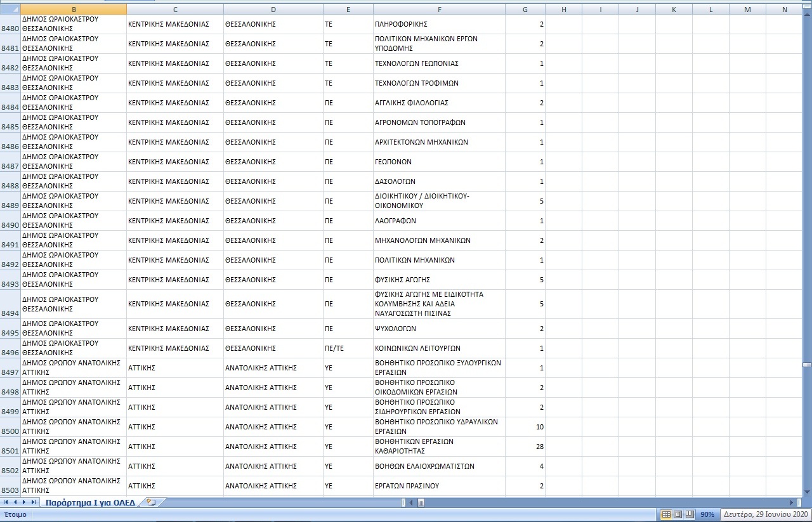
Task: Switch to Page Layout view button
Action: coord(678,514)
